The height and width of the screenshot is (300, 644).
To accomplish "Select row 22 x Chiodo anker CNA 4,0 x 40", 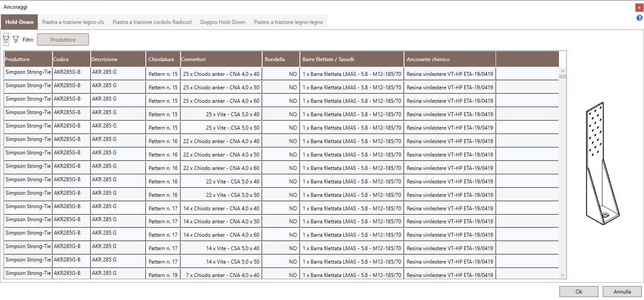I will (281, 141).
